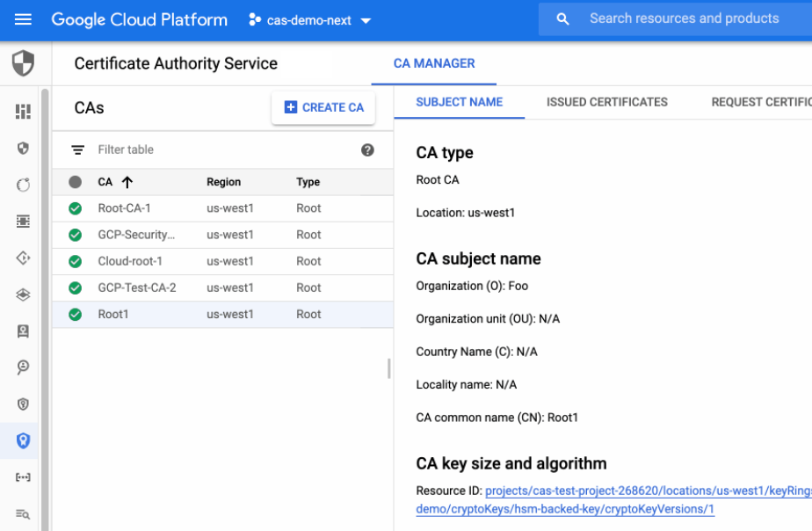This screenshot has height=531, width=812.
Task: Open the hamburger navigation menu
Action: point(23,19)
